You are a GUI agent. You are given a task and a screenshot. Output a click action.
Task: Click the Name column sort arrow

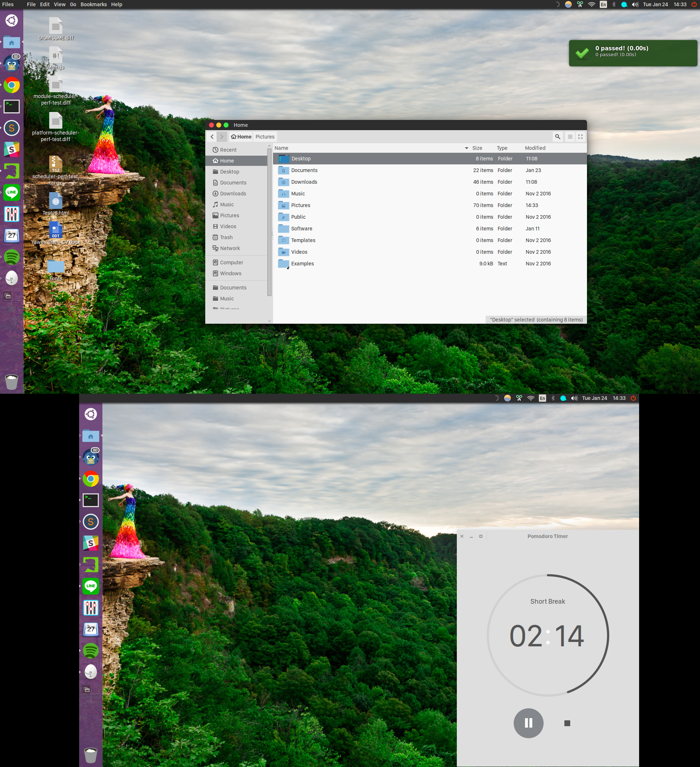click(x=466, y=148)
